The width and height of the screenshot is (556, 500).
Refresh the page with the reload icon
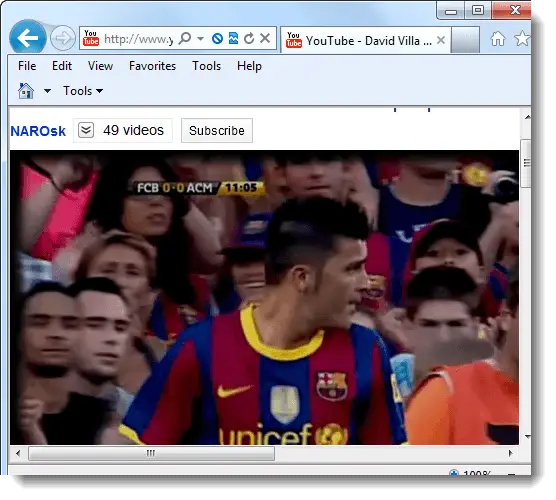point(249,38)
